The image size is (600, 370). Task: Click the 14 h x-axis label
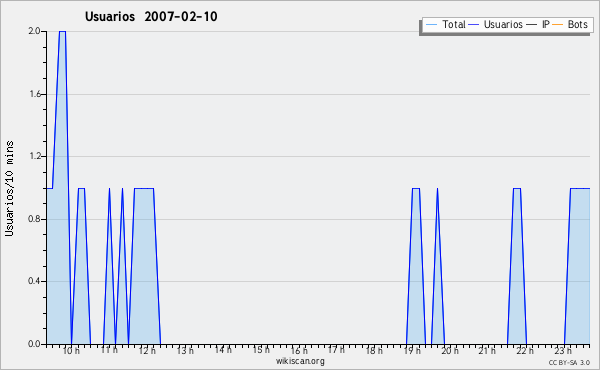tap(223, 350)
